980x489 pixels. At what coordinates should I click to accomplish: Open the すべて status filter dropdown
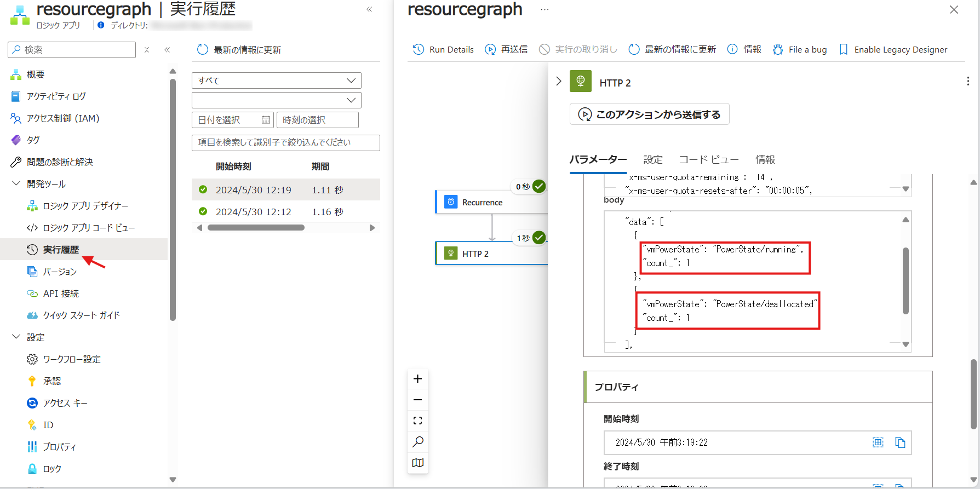277,80
